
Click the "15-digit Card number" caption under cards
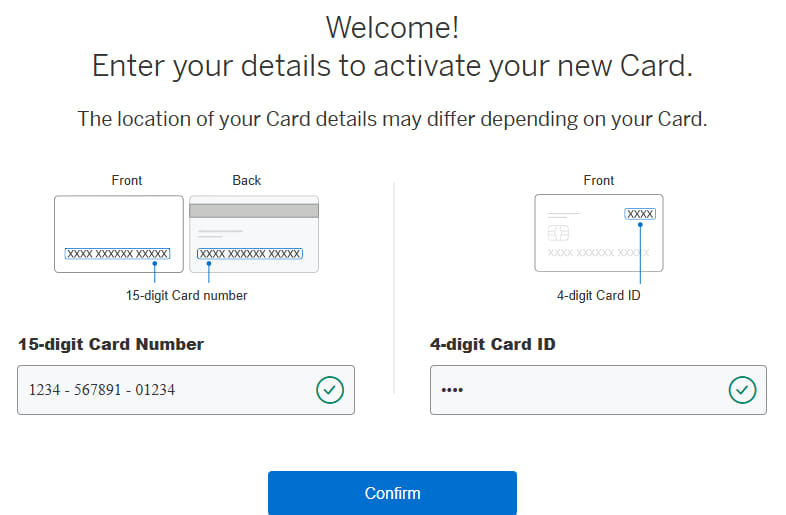pos(186,295)
